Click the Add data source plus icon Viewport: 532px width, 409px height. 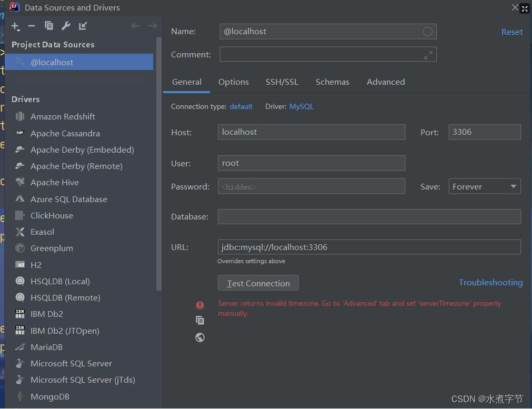14,26
